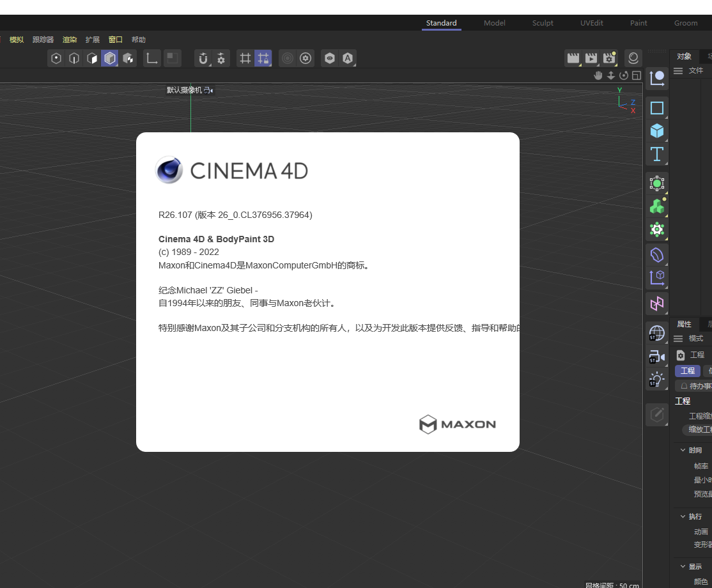
Task: Click the green volume builder icon
Action: (x=656, y=206)
